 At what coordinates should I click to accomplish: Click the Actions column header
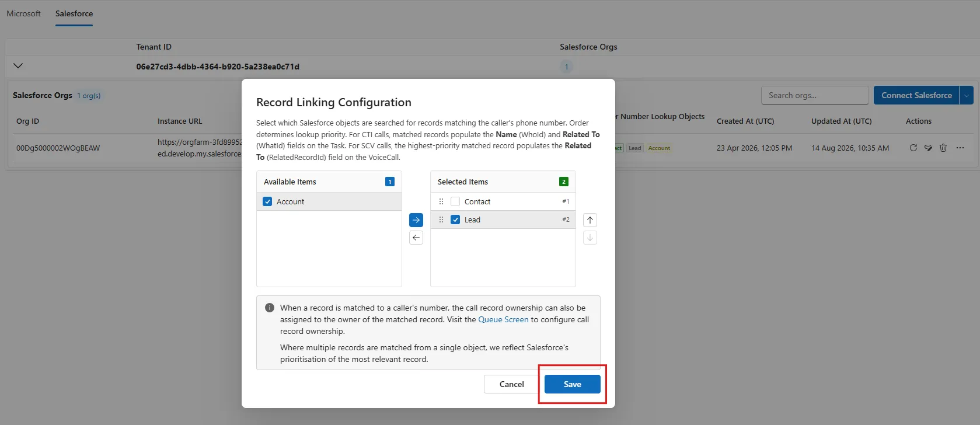[918, 121]
